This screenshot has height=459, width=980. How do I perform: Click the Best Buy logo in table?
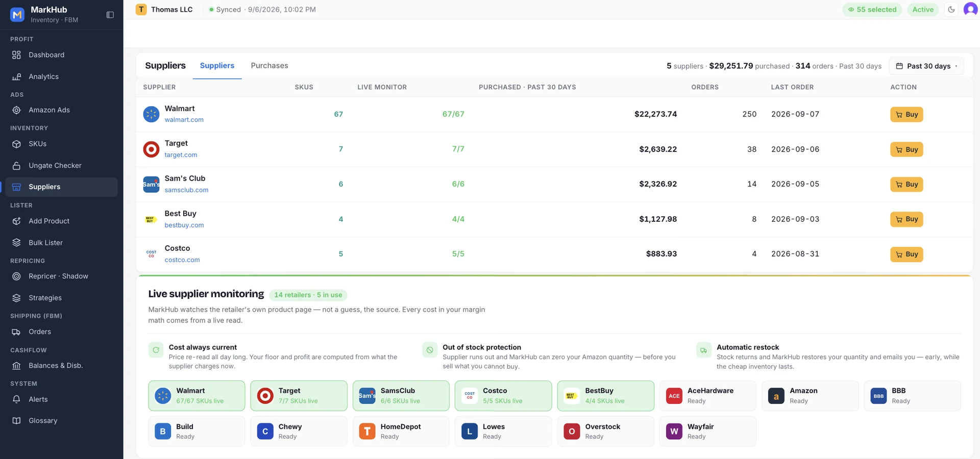[x=151, y=219]
